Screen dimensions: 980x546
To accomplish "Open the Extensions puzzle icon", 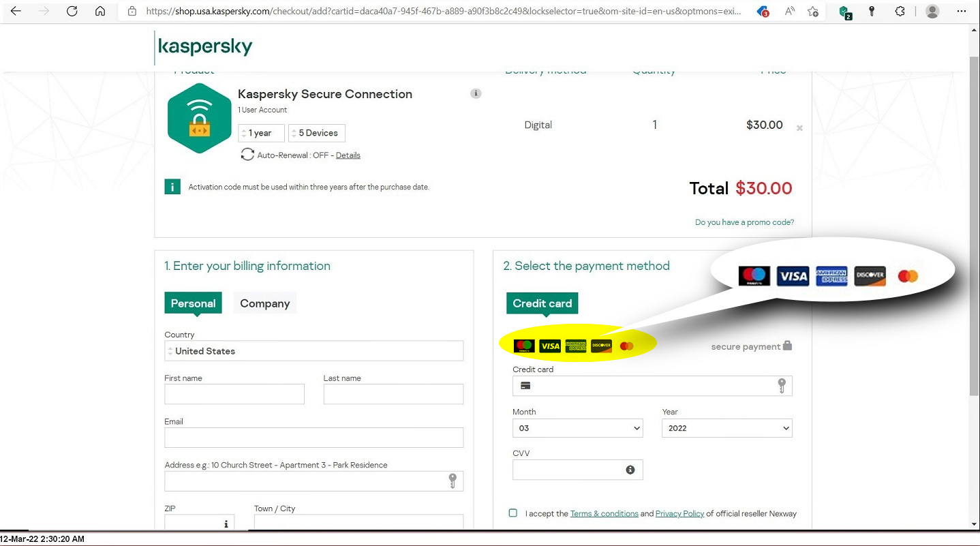I will point(900,11).
